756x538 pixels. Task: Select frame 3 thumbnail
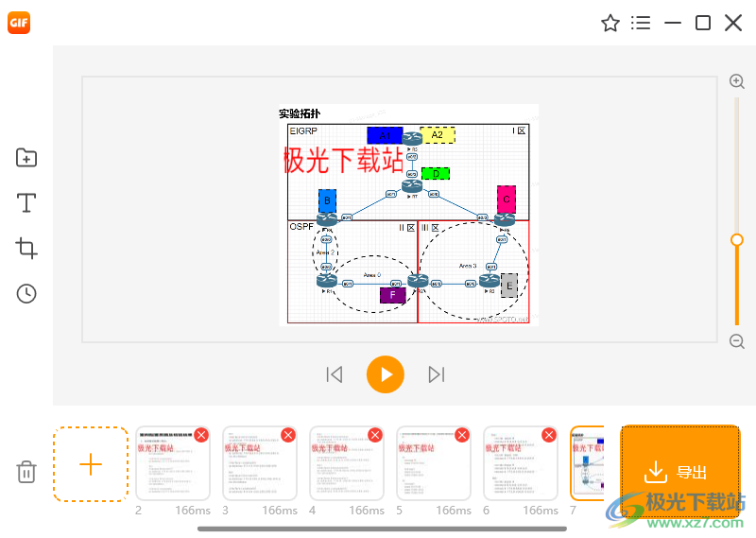260,463
